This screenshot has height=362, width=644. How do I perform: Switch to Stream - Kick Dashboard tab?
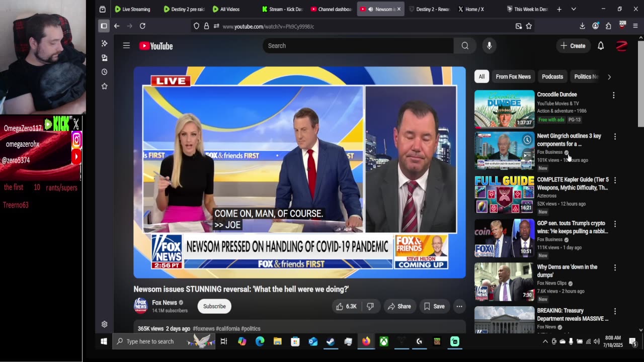click(282, 9)
